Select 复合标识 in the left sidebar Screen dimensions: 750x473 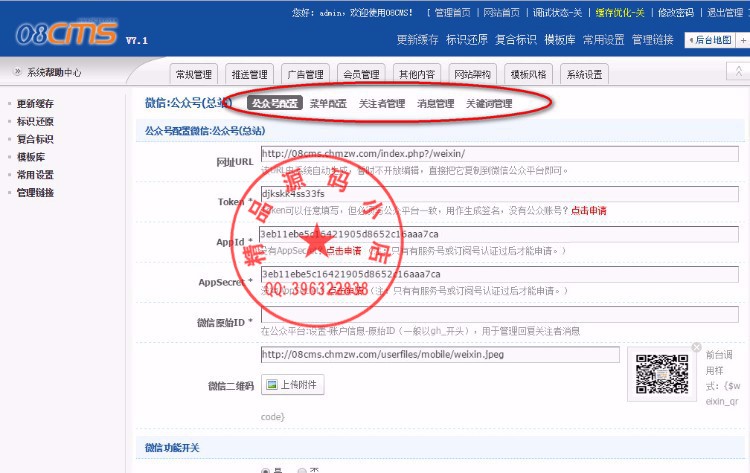pyautogui.click(x=35, y=139)
